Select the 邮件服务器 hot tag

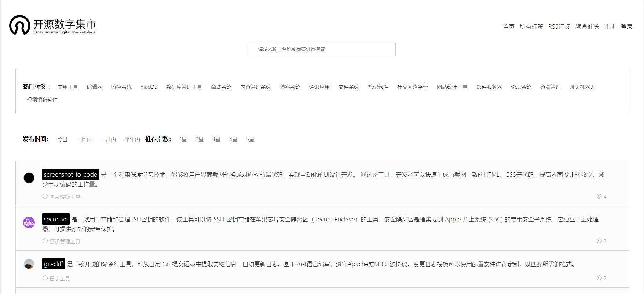pos(489,87)
